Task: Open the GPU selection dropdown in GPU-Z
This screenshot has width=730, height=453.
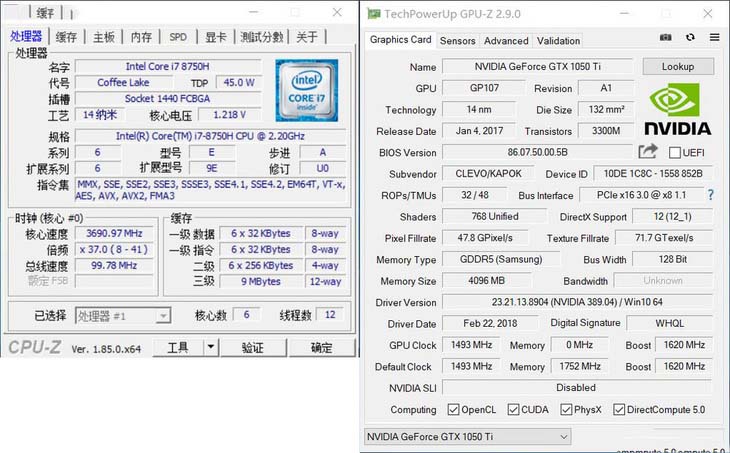Action: coord(467,437)
